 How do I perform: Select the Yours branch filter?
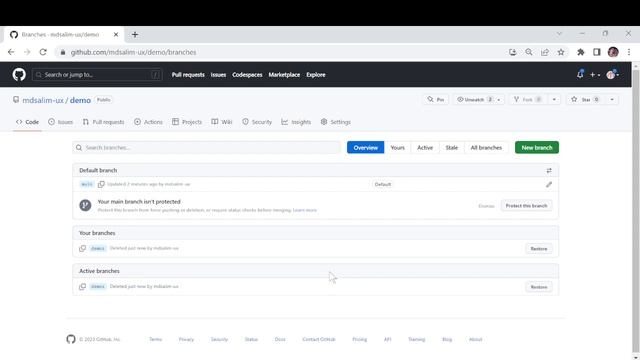click(x=398, y=147)
